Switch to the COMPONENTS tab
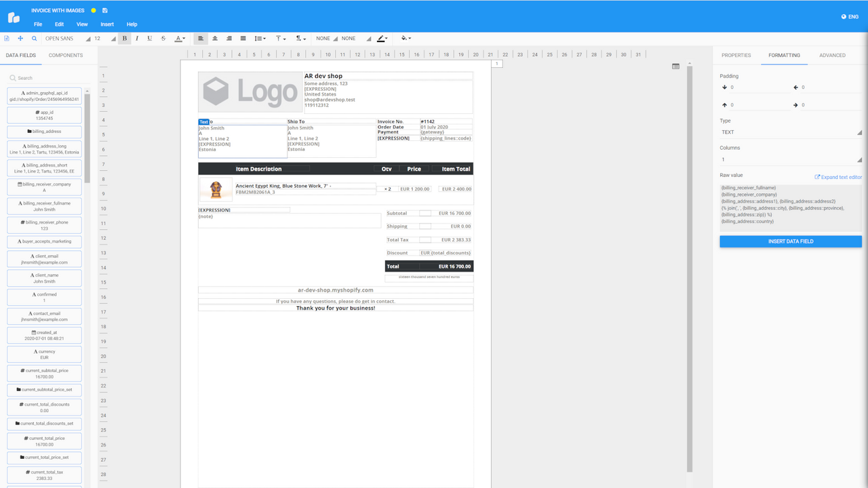 pos(65,55)
